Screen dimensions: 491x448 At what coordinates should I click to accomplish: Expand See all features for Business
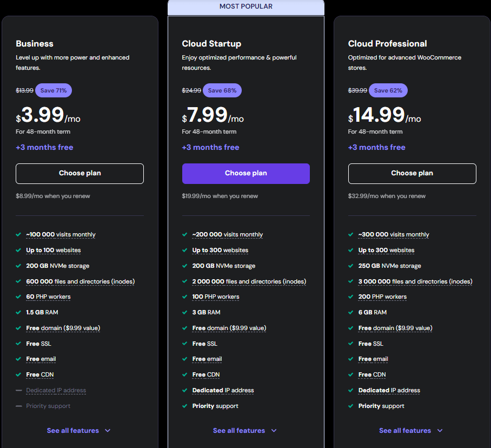point(78,431)
